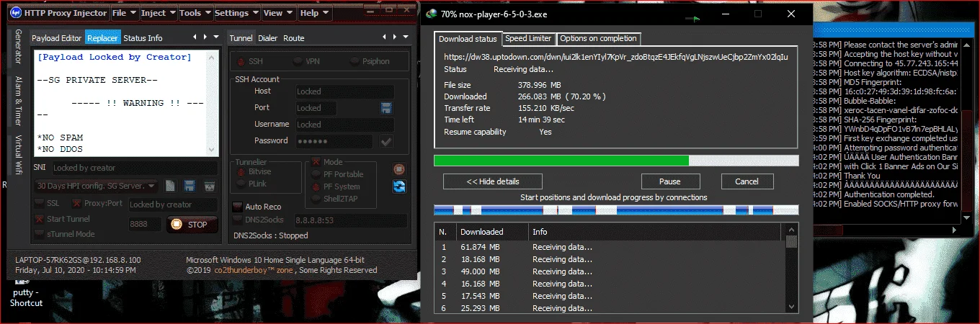Toggle the sTunnel Mode checkbox
Screen dimensions: 980x324
point(40,233)
